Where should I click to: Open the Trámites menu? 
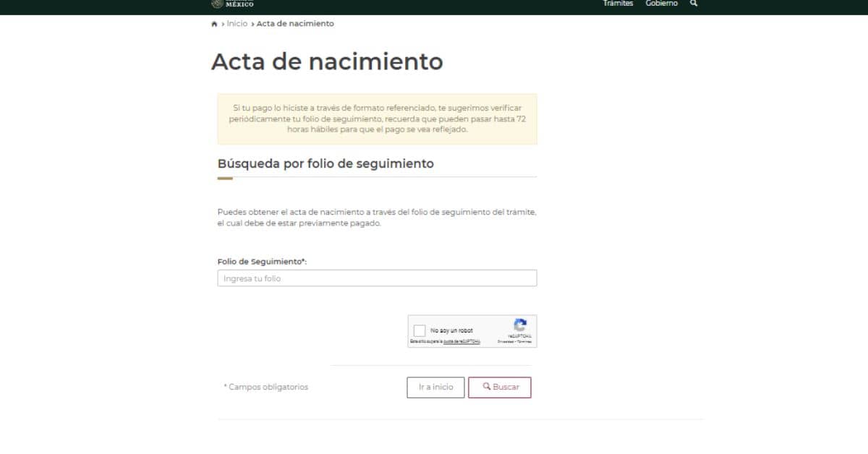pyautogui.click(x=618, y=4)
